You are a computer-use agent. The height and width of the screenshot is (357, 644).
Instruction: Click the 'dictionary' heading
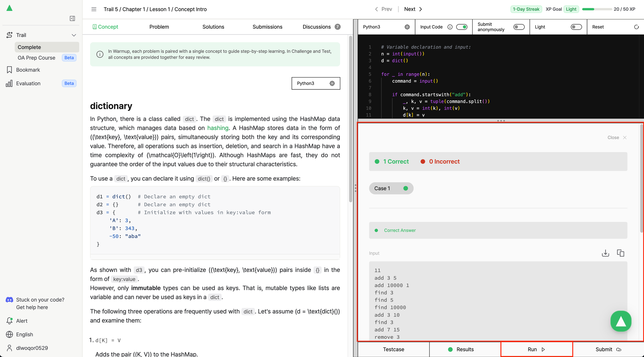click(x=111, y=106)
